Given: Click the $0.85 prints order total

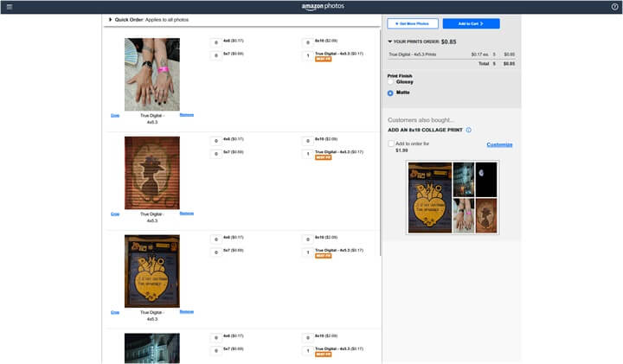Looking at the screenshot, I should (x=448, y=42).
